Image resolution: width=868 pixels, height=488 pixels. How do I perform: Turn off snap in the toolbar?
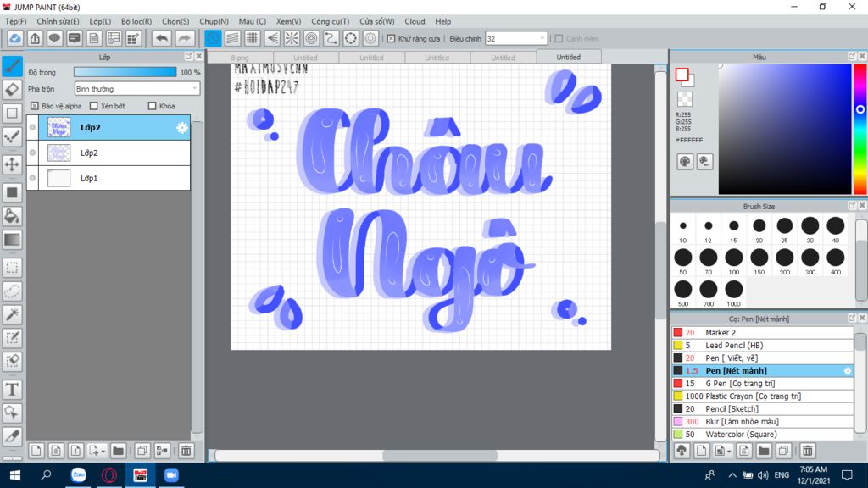coord(213,38)
